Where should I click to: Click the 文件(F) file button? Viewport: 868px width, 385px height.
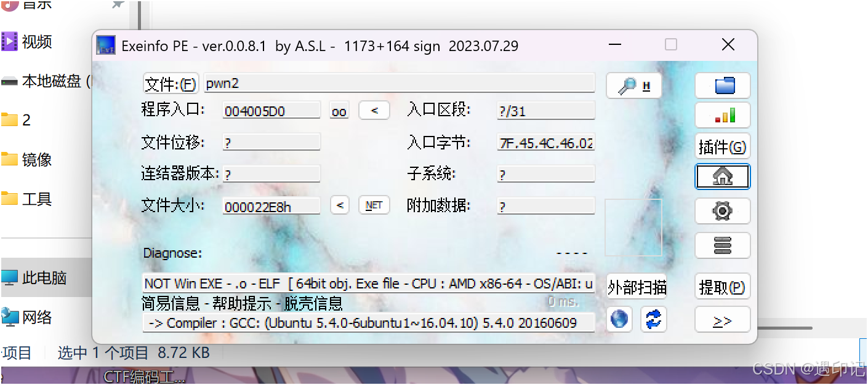pos(171,84)
